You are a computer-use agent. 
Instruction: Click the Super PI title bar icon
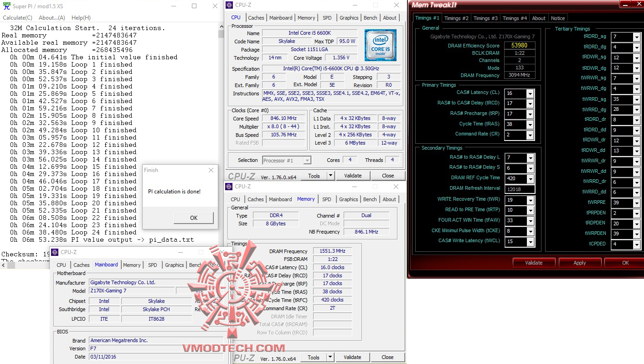tap(5, 6)
